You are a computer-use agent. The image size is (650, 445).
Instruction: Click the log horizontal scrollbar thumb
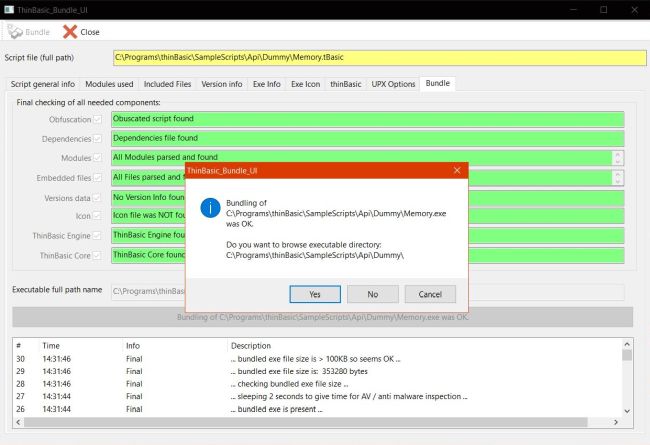[x=306, y=422]
